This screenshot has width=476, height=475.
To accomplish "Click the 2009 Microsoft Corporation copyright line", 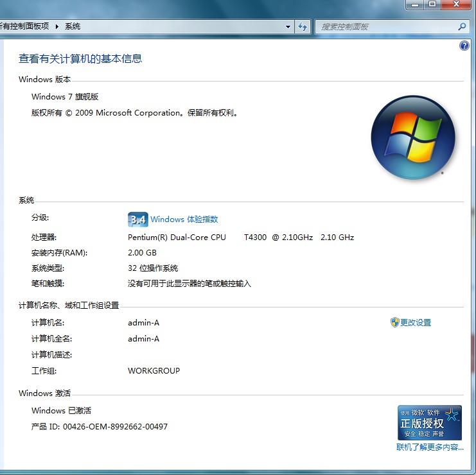I will [x=134, y=113].
